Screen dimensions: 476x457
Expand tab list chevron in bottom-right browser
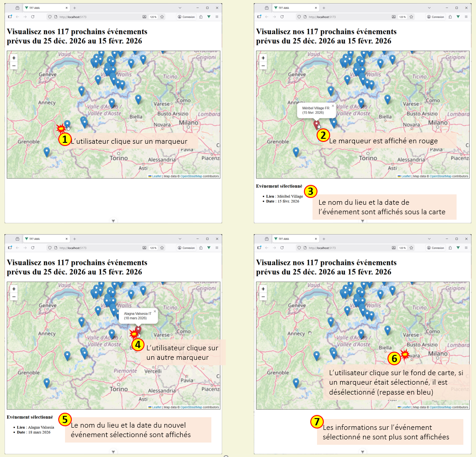pos(429,239)
